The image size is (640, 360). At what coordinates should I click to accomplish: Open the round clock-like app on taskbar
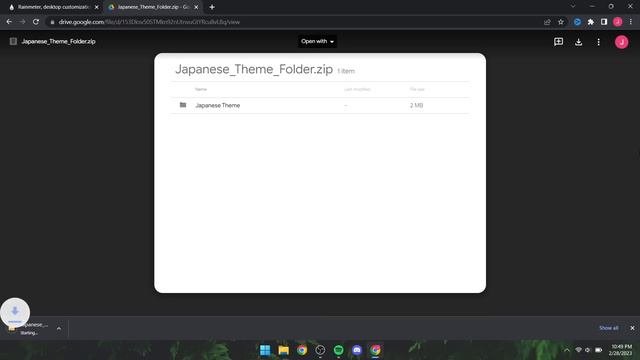[x=320, y=350]
